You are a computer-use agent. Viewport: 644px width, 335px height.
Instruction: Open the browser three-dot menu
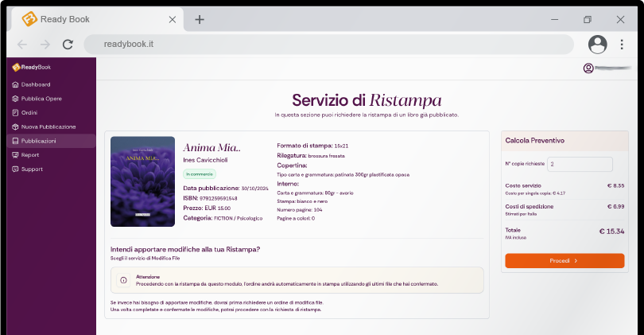[x=621, y=45]
